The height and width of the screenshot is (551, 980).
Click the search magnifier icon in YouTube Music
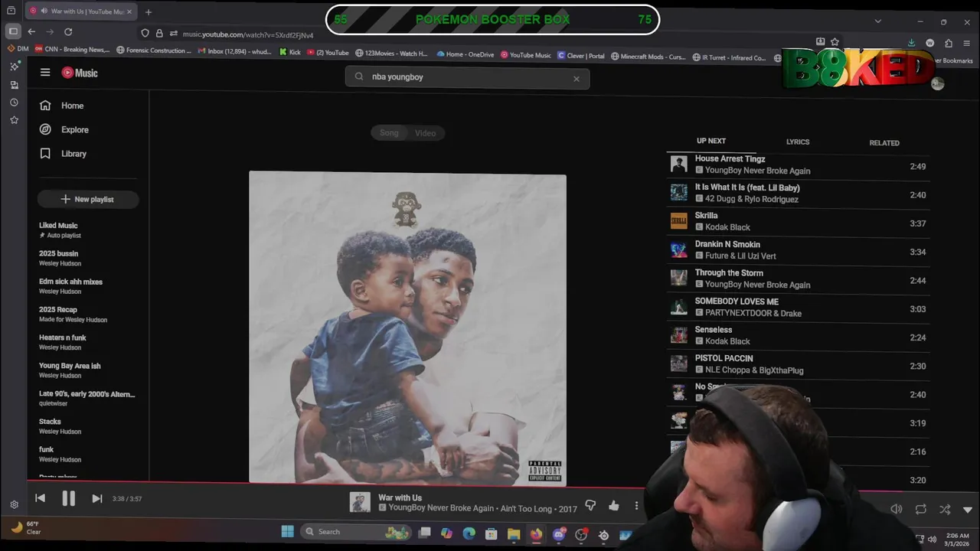(358, 77)
